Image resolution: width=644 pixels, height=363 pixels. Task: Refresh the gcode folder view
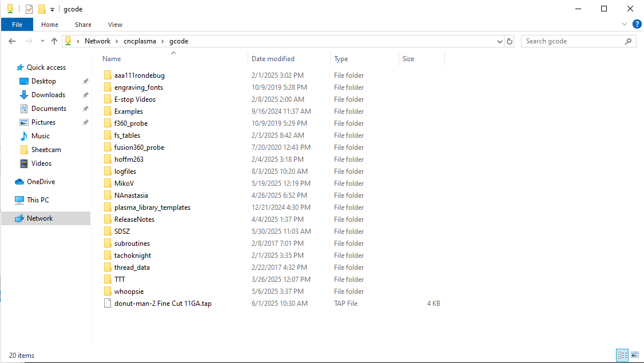click(x=510, y=41)
